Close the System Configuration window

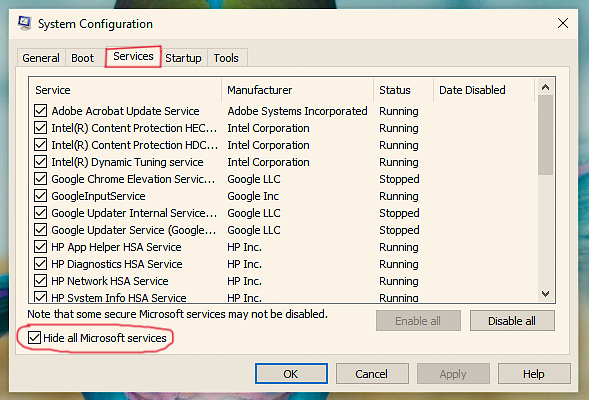562,23
